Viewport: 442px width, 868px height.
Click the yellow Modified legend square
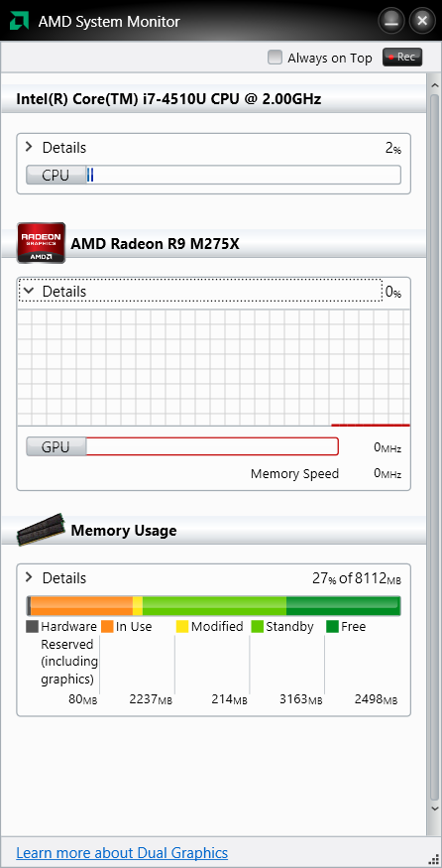click(x=182, y=627)
